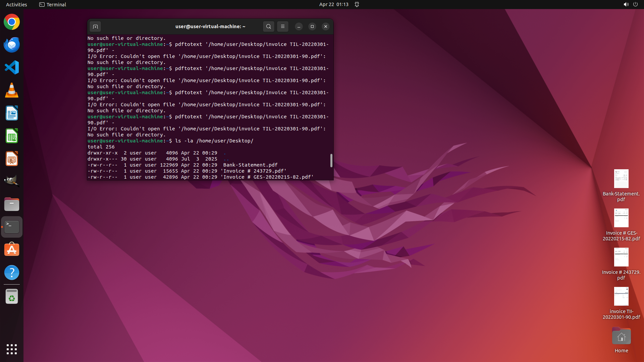Open the Terminal app menu in the top bar
The height and width of the screenshot is (362, 644).
(x=53, y=4)
